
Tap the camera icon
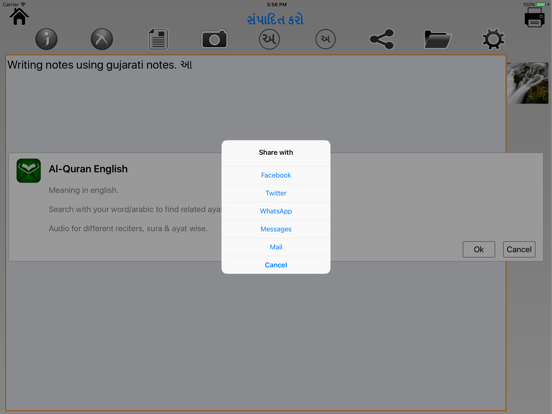click(x=214, y=39)
